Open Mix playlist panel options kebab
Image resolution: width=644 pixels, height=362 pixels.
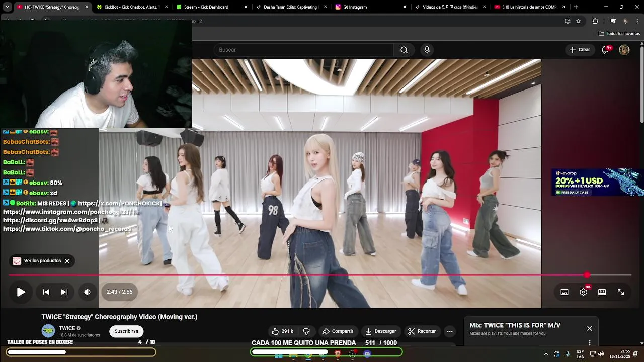tap(590, 343)
